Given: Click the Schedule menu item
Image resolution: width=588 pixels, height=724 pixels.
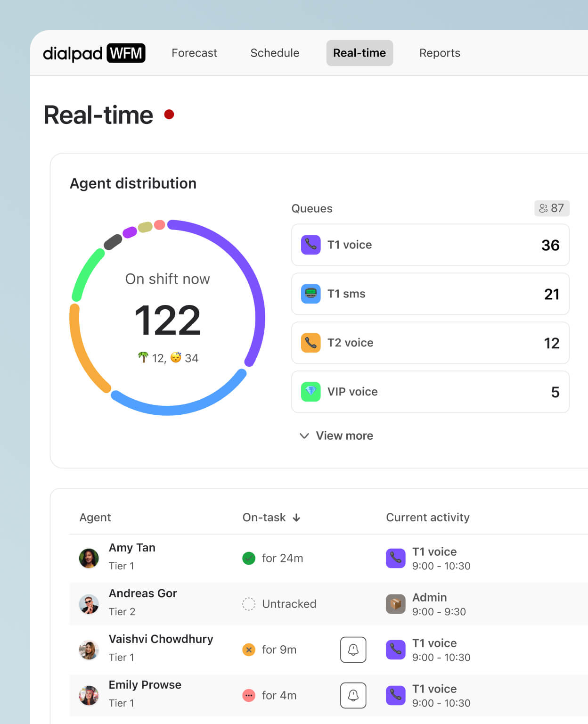Looking at the screenshot, I should [275, 53].
